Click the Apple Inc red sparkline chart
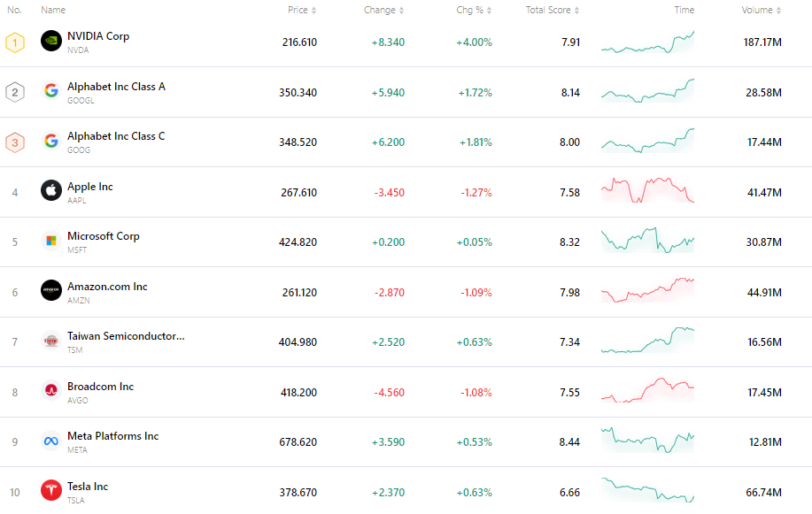This screenshot has width=812, height=514. coord(646,190)
